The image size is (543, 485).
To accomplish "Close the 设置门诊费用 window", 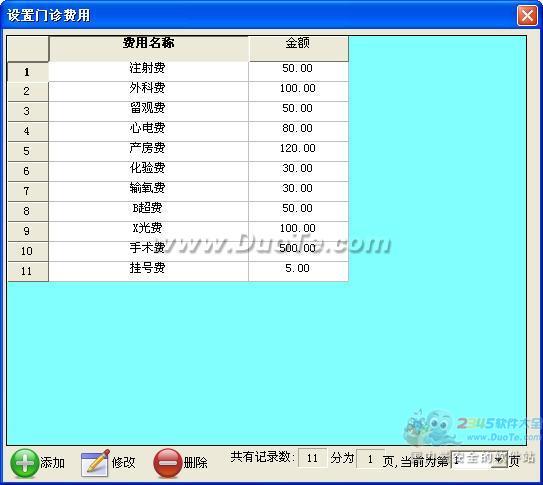I will [527, 16].
